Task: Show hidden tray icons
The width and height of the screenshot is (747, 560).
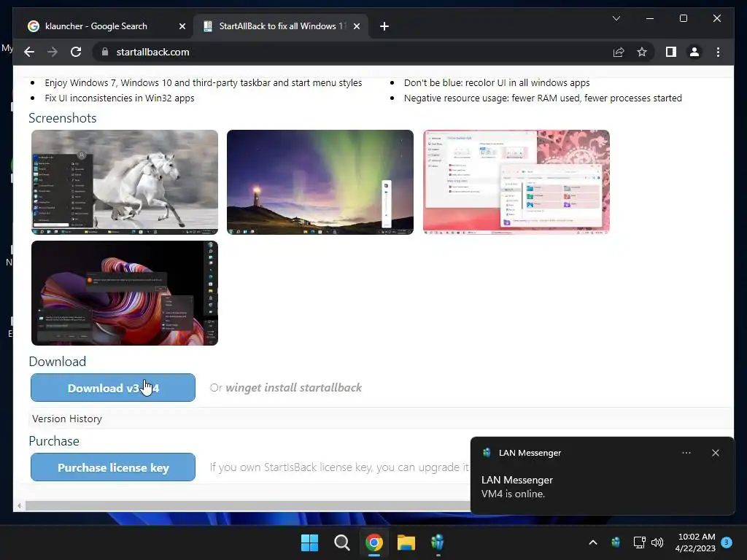Action: (x=593, y=542)
